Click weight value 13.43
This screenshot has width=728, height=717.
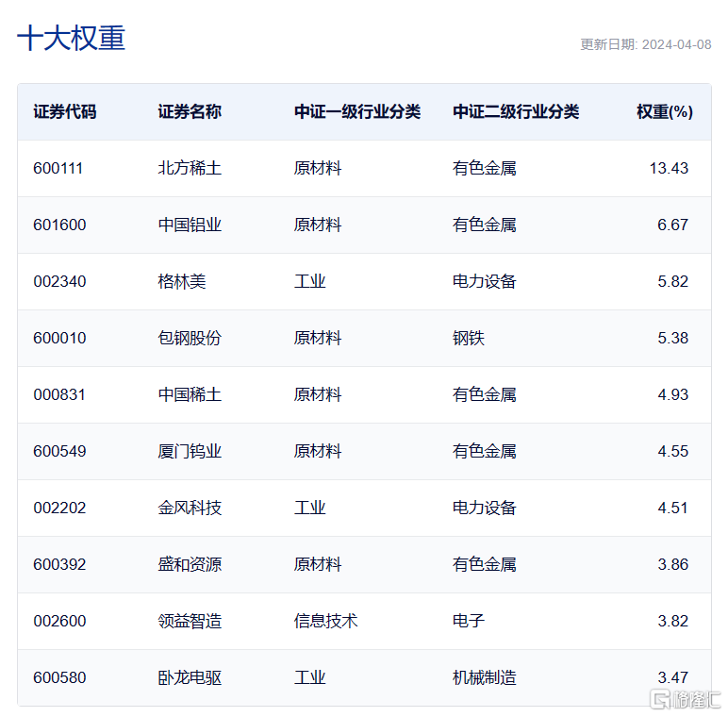pos(669,168)
